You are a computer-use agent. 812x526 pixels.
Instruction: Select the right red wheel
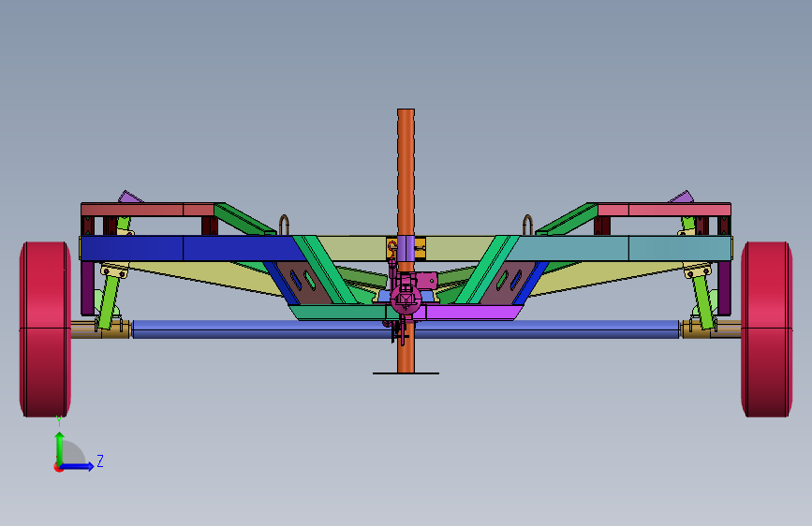[766, 329]
